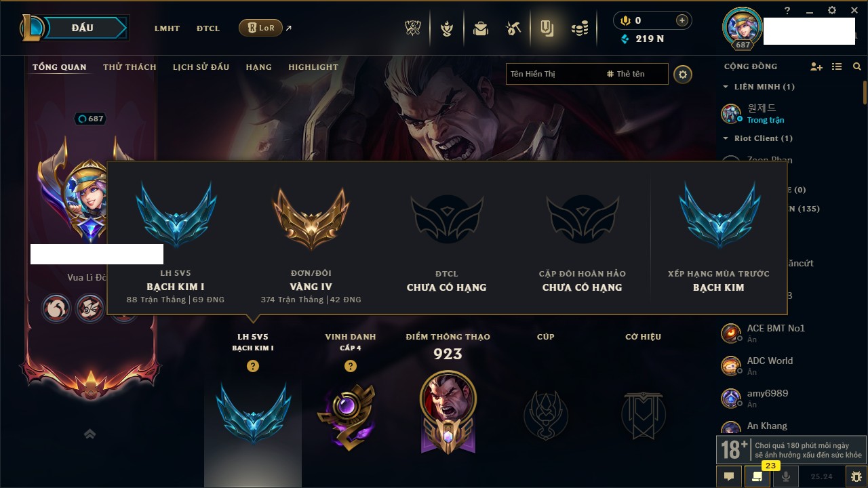The width and height of the screenshot is (868, 488).
Task: Open the Collection backpack icon
Action: click(x=481, y=28)
